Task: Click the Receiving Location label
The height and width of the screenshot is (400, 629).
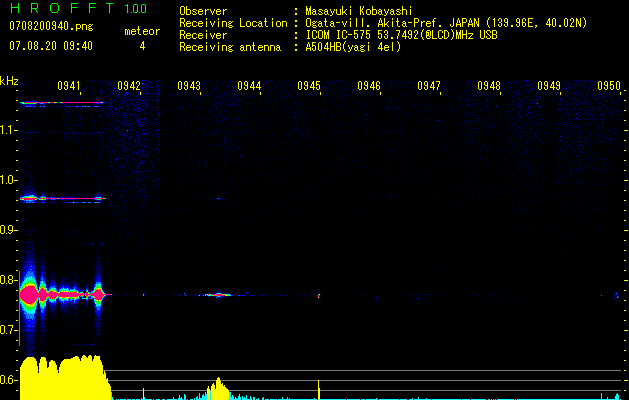Action: (x=233, y=23)
